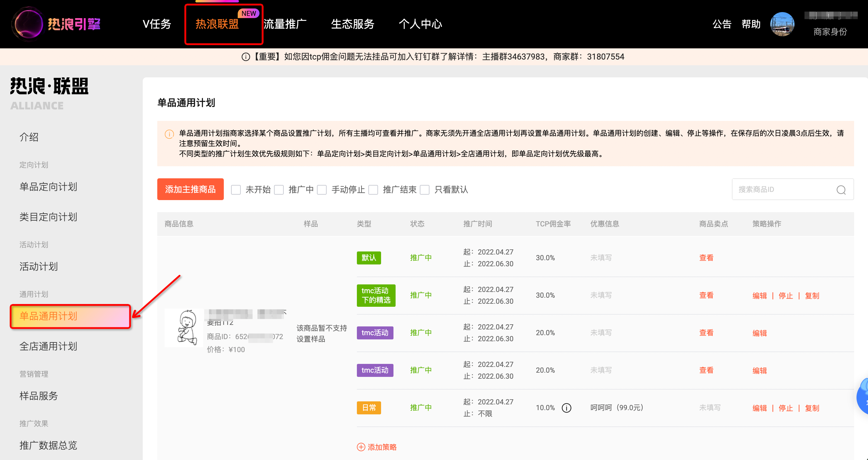Toggle the 只看默认 filter checkbox

tap(425, 190)
